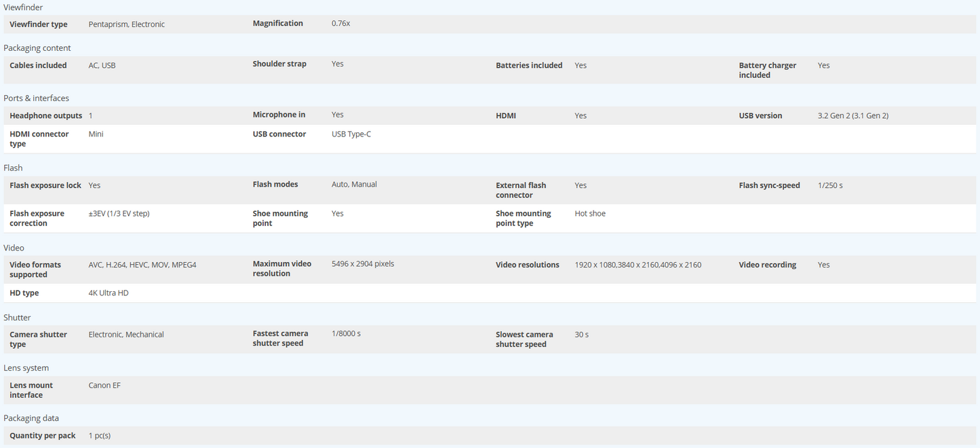Click the USB Type-C connector value
The width and height of the screenshot is (980, 448).
pos(351,134)
